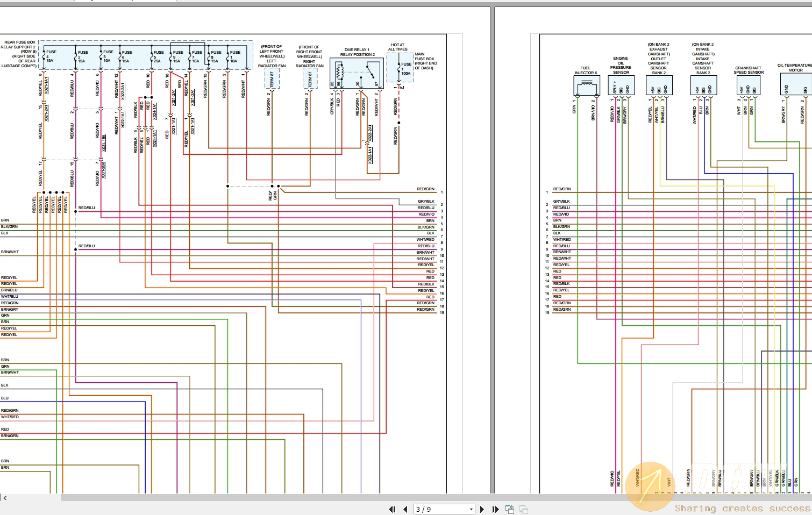
Task: Click the 'BRN/GRY' wire label at left edge
Action: [10, 309]
